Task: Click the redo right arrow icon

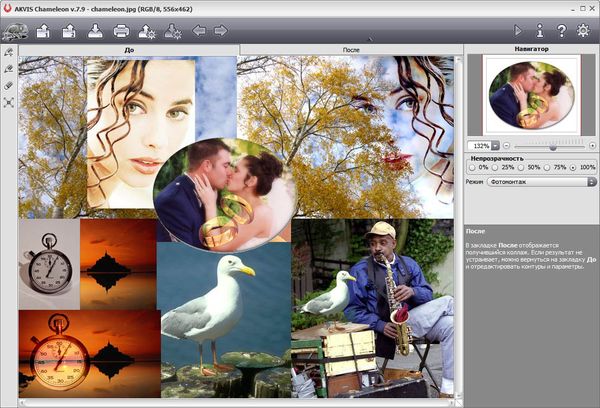Action: coord(221,31)
